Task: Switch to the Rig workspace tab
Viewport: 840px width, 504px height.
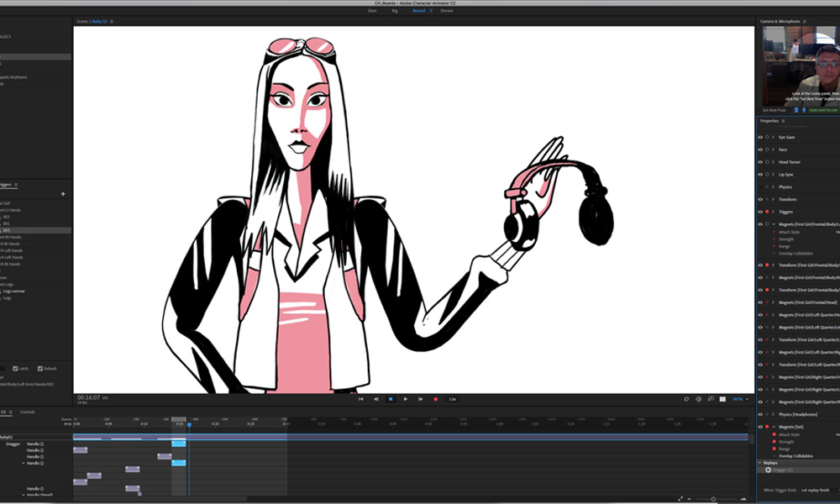Action: (396, 11)
